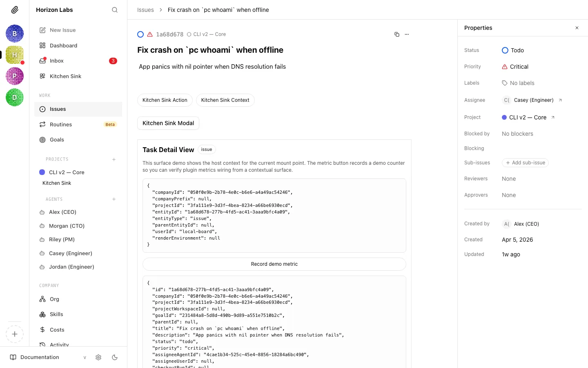Add a new agent with plus icon
Image resolution: width=588 pixels, height=368 pixels.
[x=114, y=200]
